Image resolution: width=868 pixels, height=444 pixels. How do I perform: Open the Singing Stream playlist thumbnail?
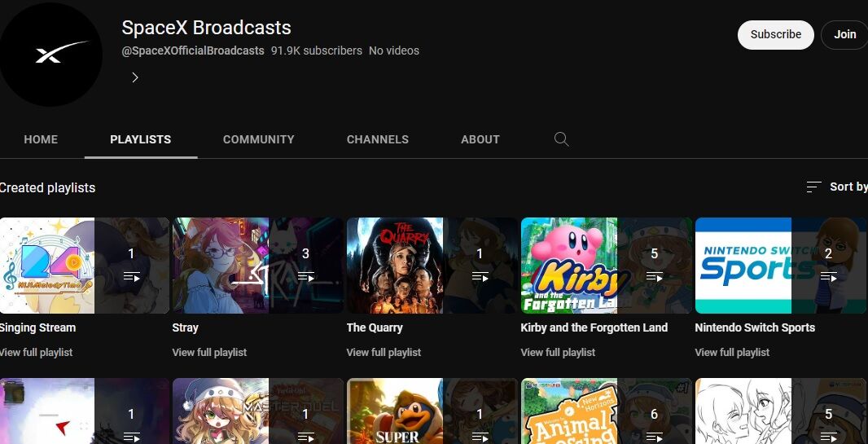click(x=84, y=266)
